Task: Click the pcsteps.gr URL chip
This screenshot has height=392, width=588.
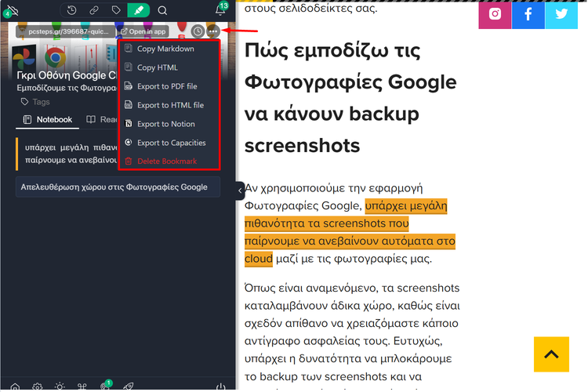Action: (x=66, y=31)
